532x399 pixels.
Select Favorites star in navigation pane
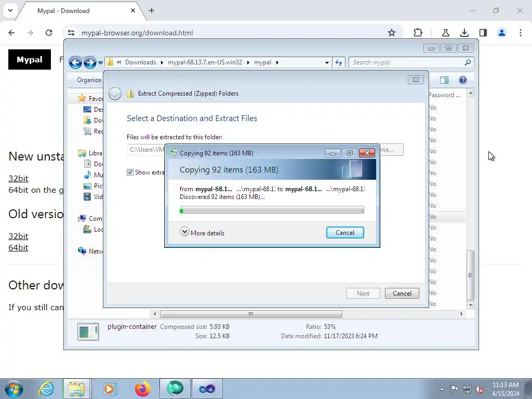point(82,98)
